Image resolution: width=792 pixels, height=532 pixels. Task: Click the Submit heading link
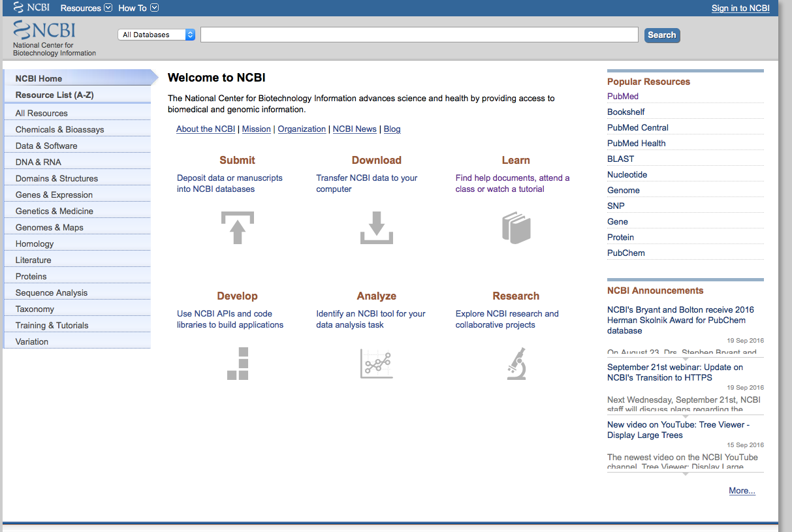[x=237, y=160]
